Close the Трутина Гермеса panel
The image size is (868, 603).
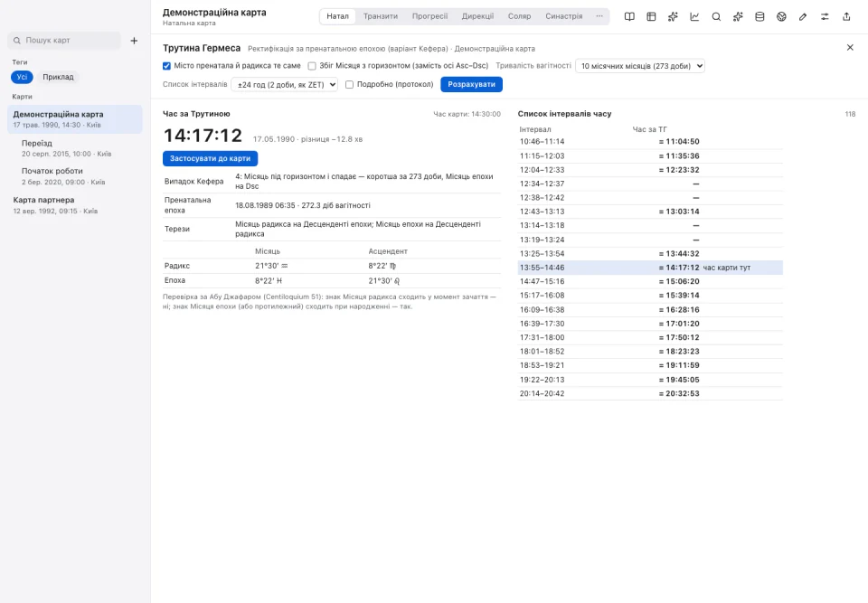pos(850,48)
